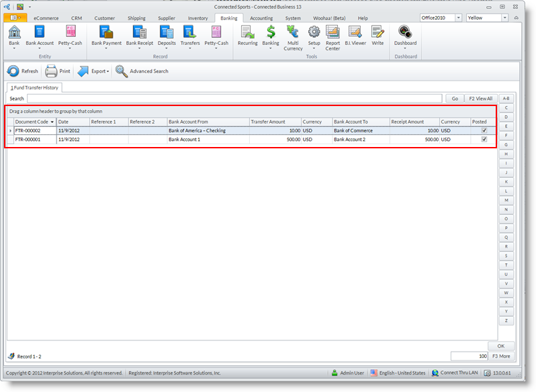Image resolution: width=536 pixels, height=392 pixels.
Task: Open the Recurring tool icon
Action: [247, 32]
